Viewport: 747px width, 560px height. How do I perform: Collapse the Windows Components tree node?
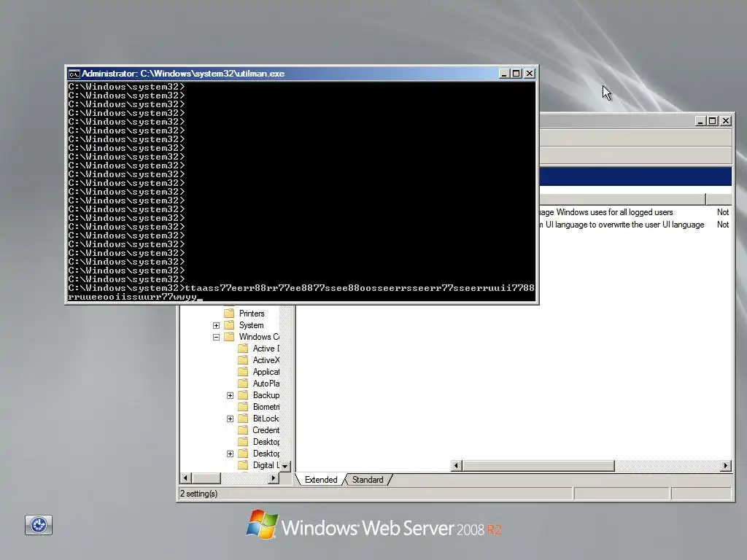[x=216, y=337]
